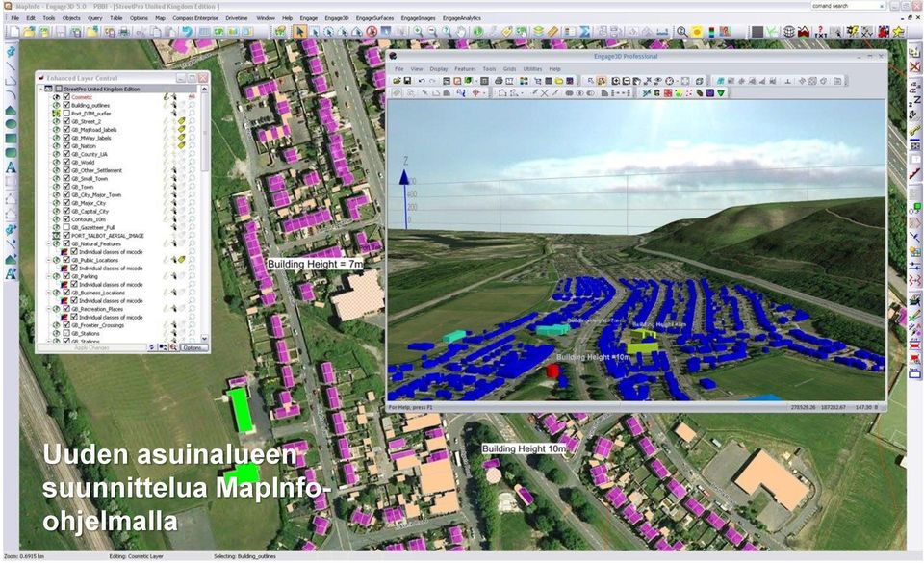Enable the GB_Gazetteer_Full layer checkbox
924x563 pixels.
point(66,227)
